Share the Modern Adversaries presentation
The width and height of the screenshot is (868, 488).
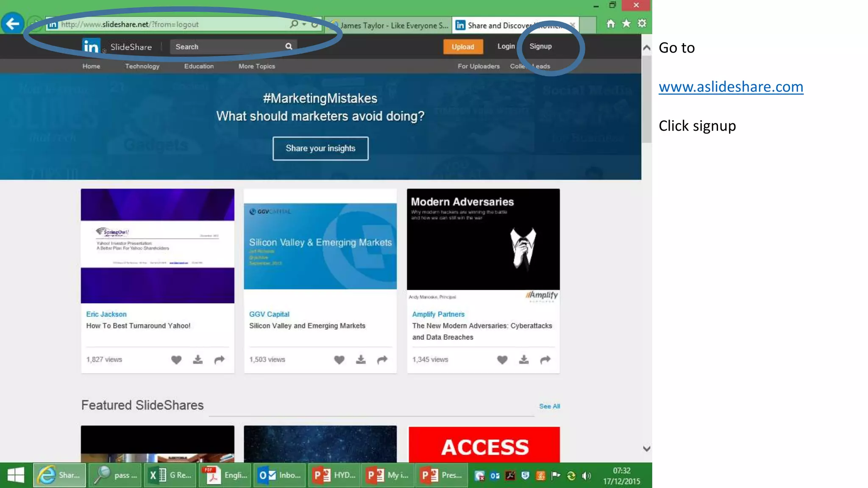pos(545,360)
